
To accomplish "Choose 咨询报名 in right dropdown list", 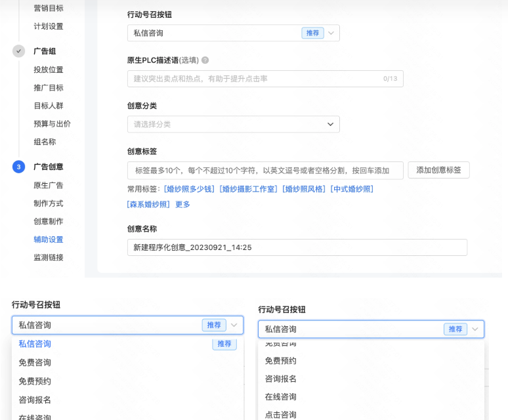I will tap(280, 379).
